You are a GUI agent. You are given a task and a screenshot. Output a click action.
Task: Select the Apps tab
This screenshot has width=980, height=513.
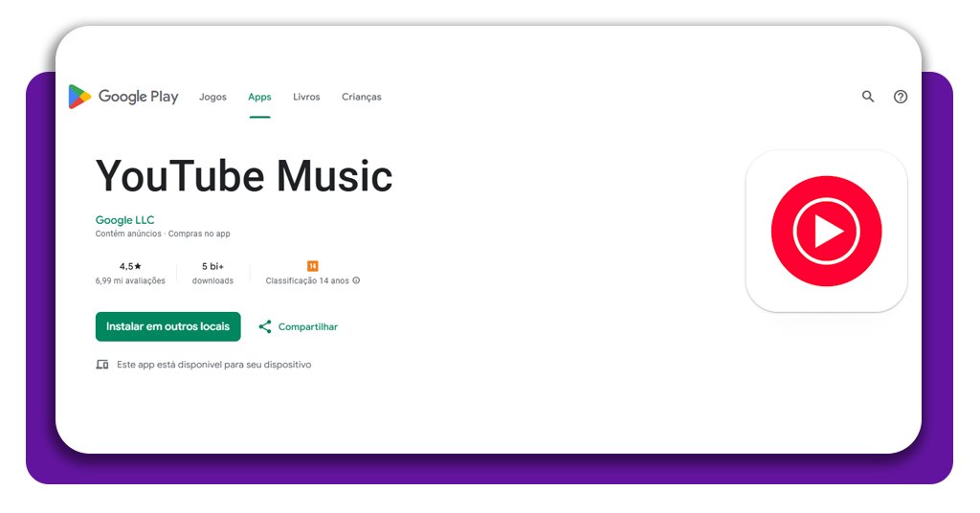pyautogui.click(x=259, y=97)
